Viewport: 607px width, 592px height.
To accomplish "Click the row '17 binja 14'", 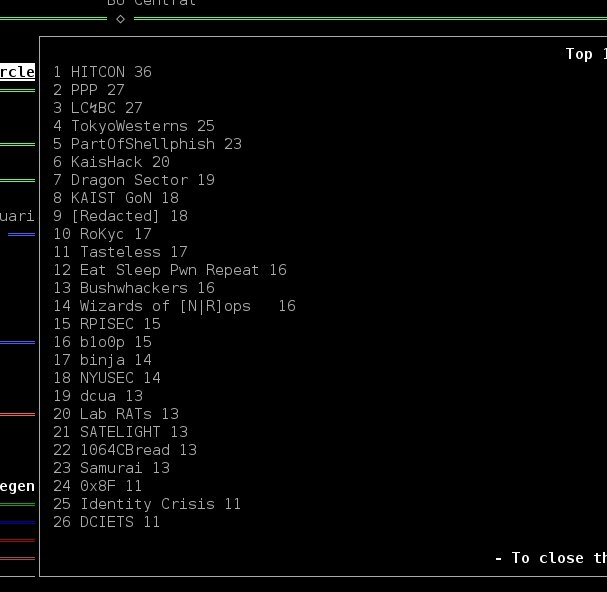I will pyautogui.click(x=102, y=360).
